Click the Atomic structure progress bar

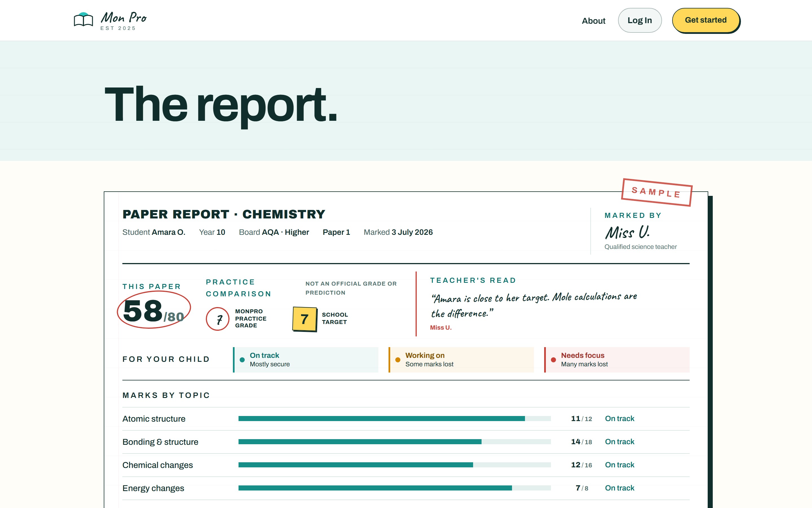[x=395, y=419]
